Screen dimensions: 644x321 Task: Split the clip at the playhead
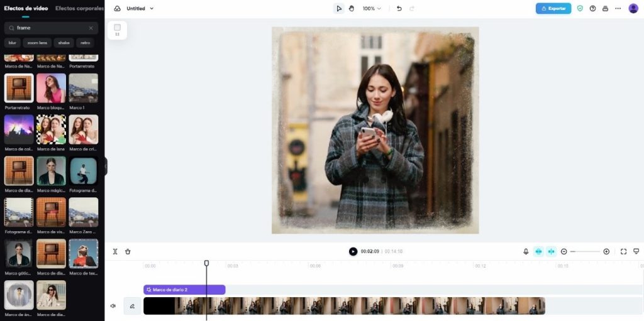click(x=115, y=251)
